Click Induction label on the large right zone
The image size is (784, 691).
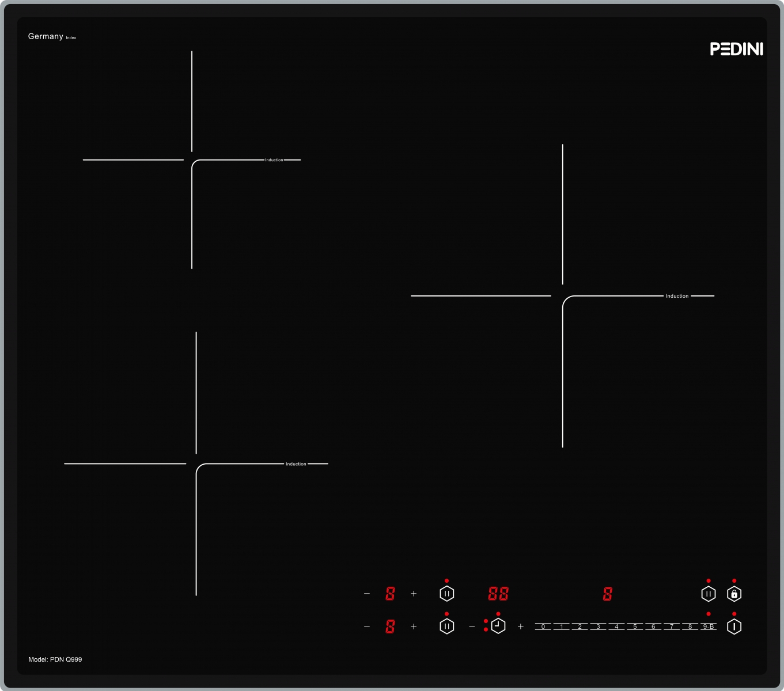coord(677,296)
